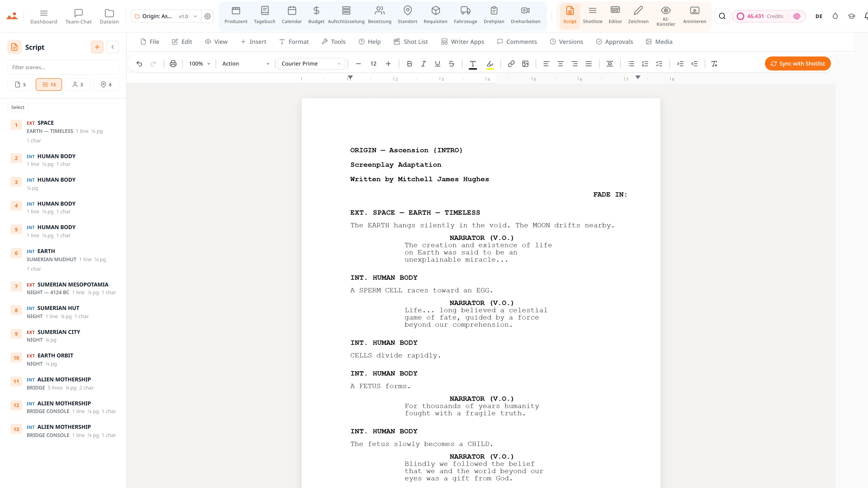
Task: Toggle strikethrough formatting
Action: [452, 64]
